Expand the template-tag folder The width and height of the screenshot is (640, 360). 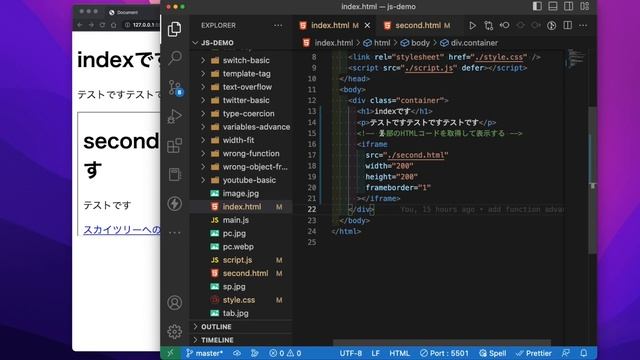[241, 73]
